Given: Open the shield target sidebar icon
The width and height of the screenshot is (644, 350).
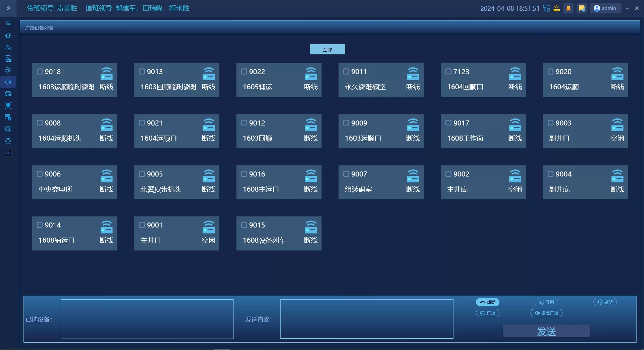Looking at the screenshot, I should tap(8, 129).
